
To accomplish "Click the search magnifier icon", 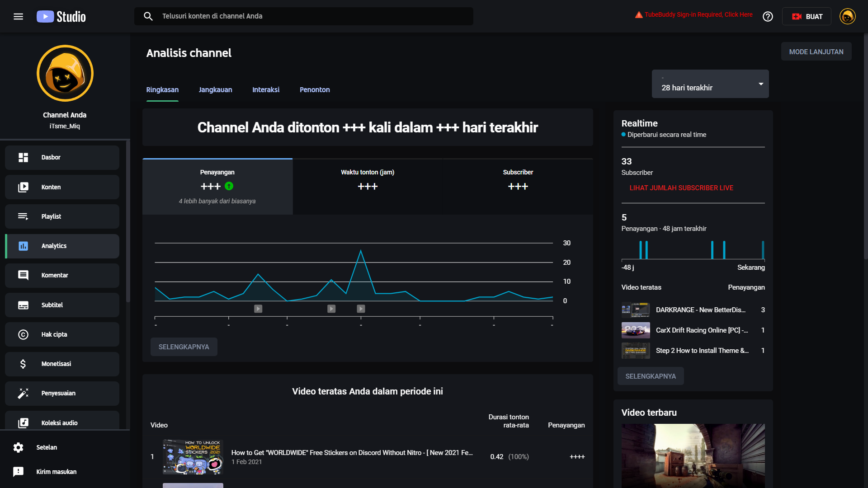I will (x=148, y=16).
